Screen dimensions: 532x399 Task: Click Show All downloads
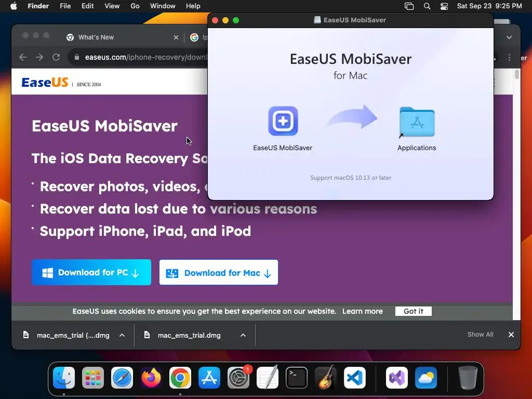480,335
